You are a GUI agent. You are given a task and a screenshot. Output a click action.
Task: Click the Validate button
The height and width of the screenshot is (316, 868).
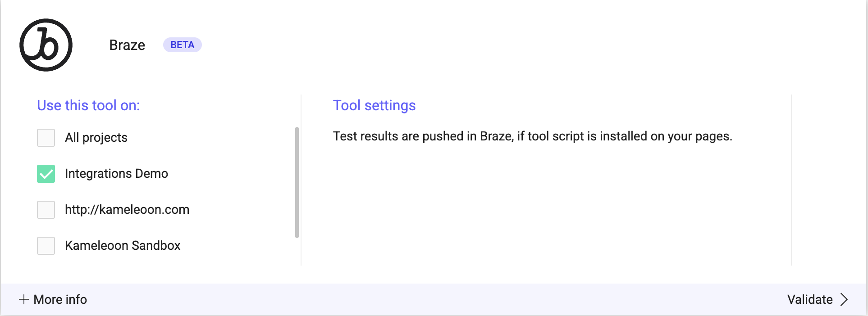(x=809, y=299)
